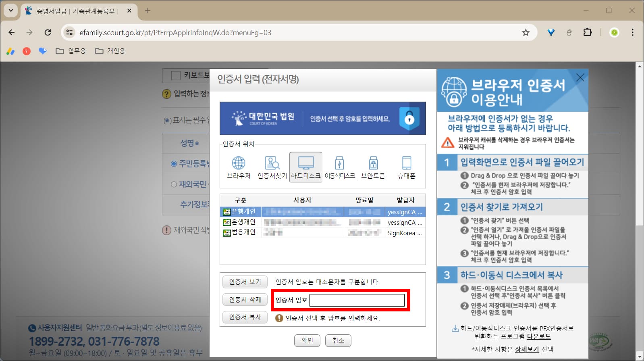
Task: Click the 인증서 삭제 button
Action: tap(245, 299)
